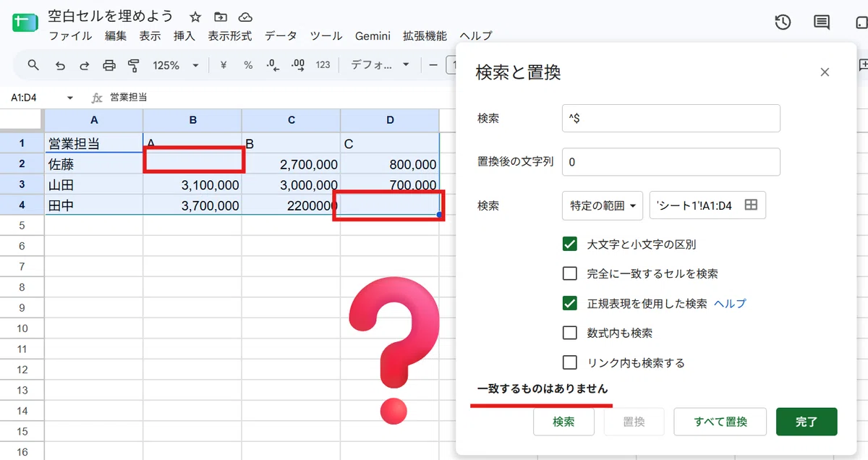The image size is (868, 460).
Task: Open the 特定の範囲 search scope dropdown
Action: pos(603,205)
